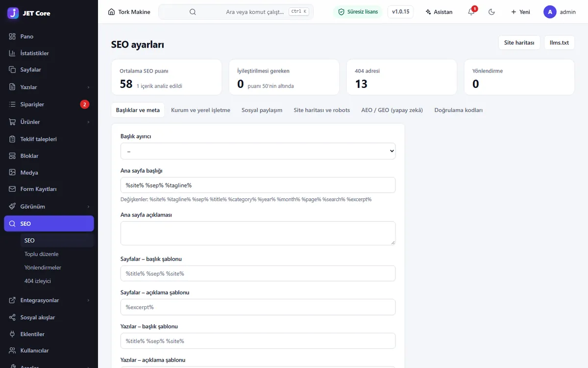
Task: Click the Yazılar document icon
Action: [12, 87]
